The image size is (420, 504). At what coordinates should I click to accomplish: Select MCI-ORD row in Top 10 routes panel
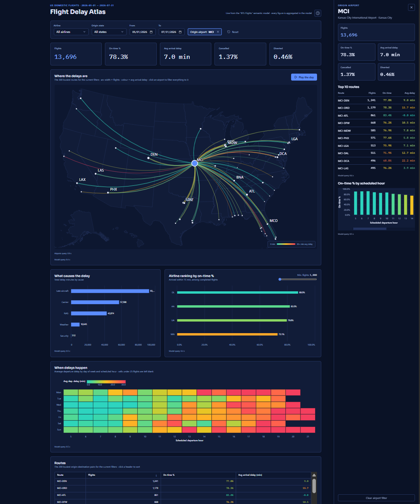376,108
